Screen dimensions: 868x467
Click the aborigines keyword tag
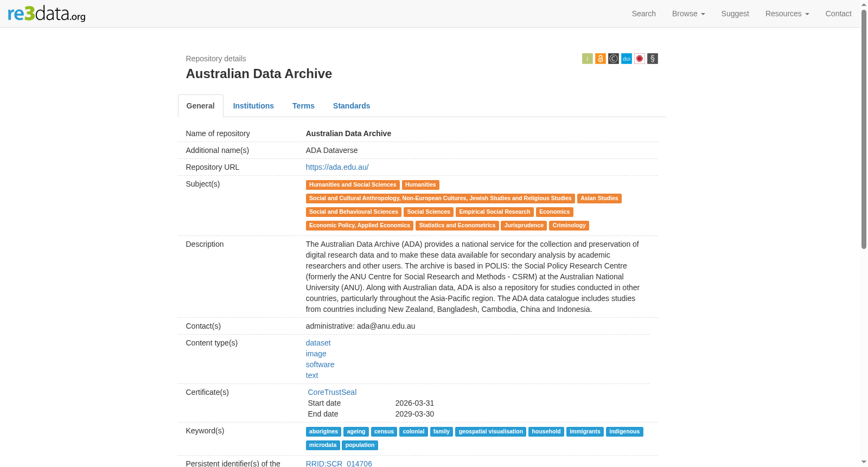[x=324, y=432]
